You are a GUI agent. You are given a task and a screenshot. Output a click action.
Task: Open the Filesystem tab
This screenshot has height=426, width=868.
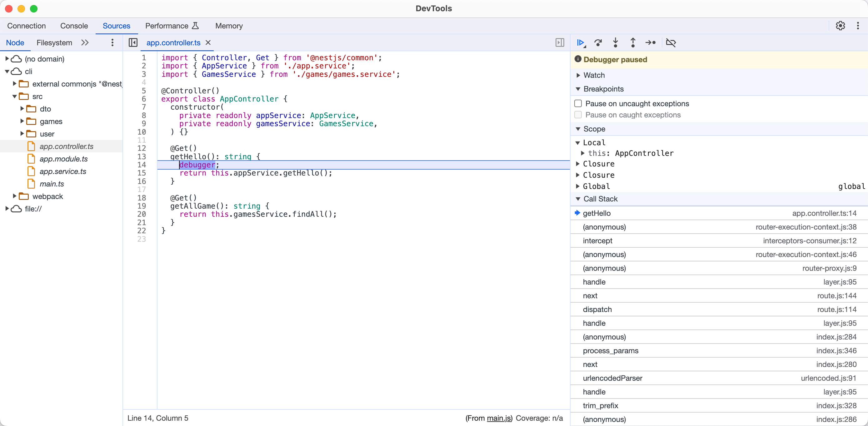54,43
